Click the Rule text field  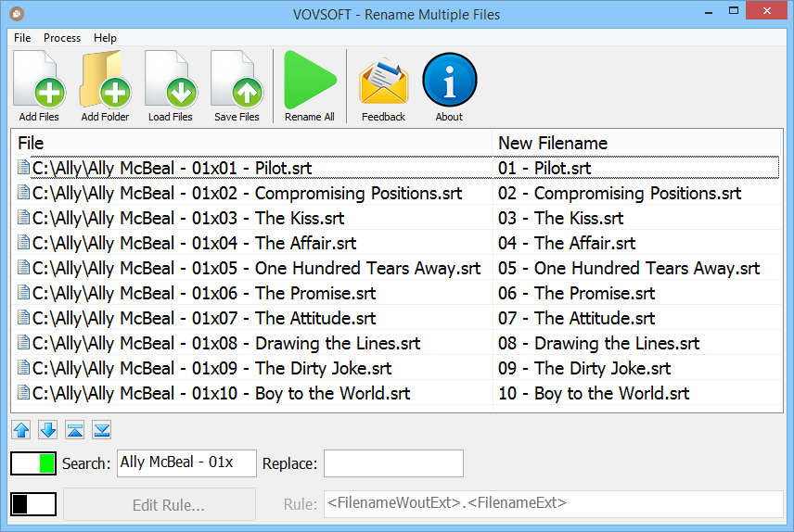(554, 503)
